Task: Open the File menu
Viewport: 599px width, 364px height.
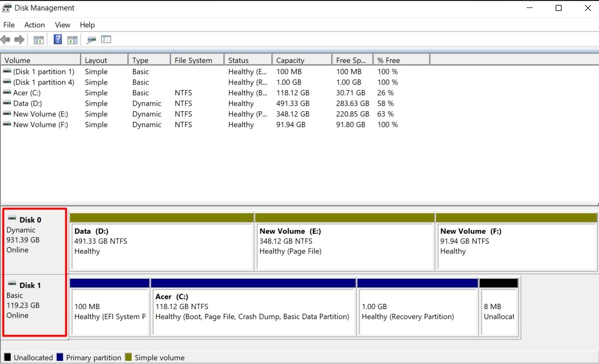Action: coord(9,25)
